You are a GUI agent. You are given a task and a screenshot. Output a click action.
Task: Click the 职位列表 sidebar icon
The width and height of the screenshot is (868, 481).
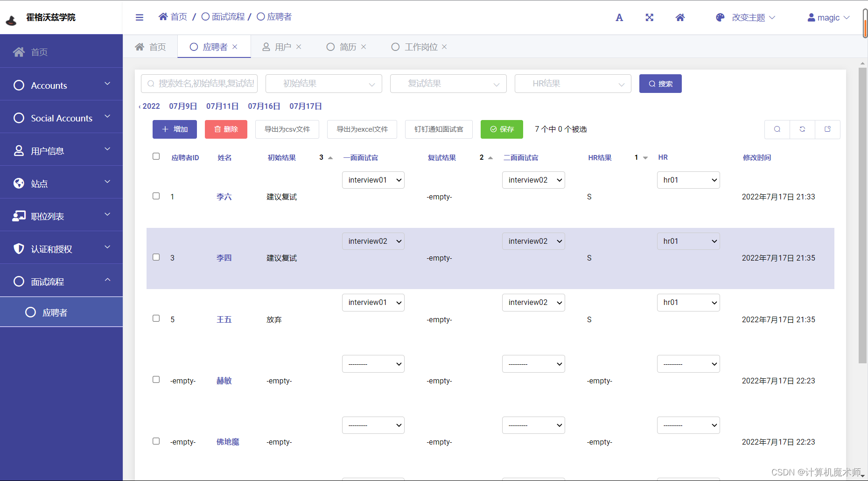[x=19, y=216]
